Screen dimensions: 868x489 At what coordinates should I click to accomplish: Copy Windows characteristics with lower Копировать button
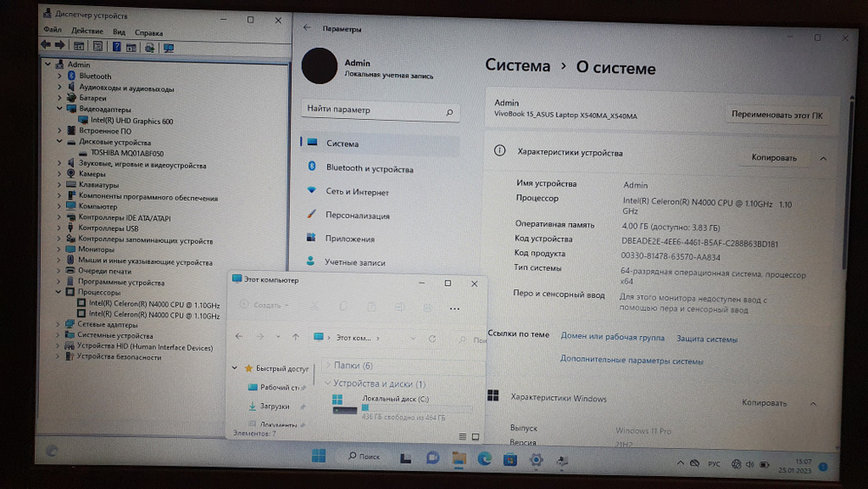(x=764, y=403)
